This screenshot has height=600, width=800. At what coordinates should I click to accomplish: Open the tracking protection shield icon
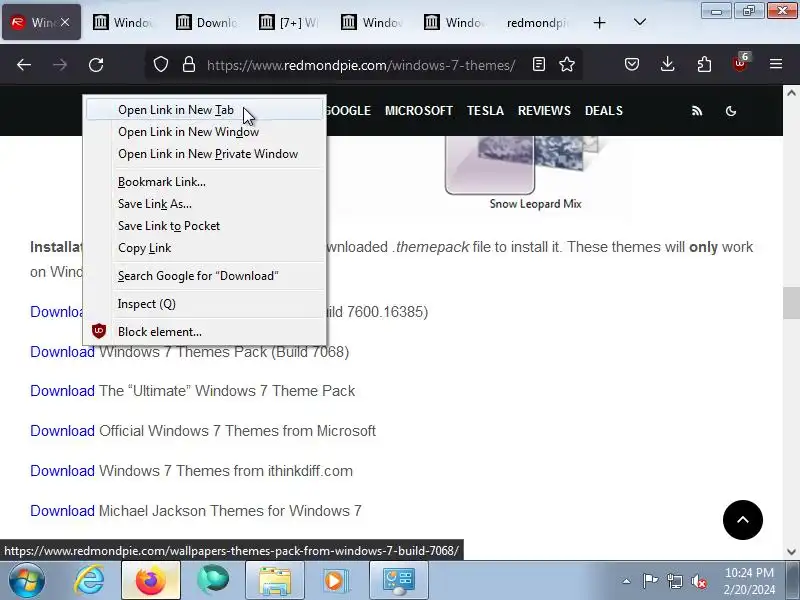click(161, 64)
